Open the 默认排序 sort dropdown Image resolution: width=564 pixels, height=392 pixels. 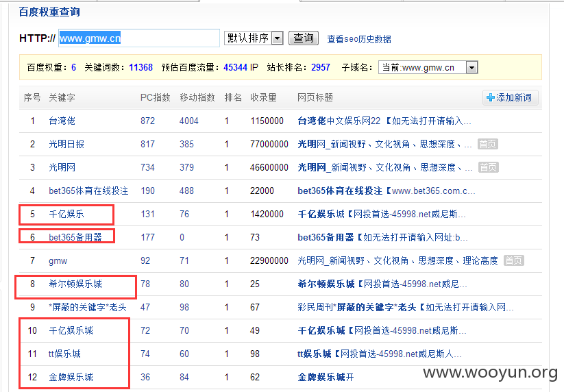pyautogui.click(x=254, y=38)
